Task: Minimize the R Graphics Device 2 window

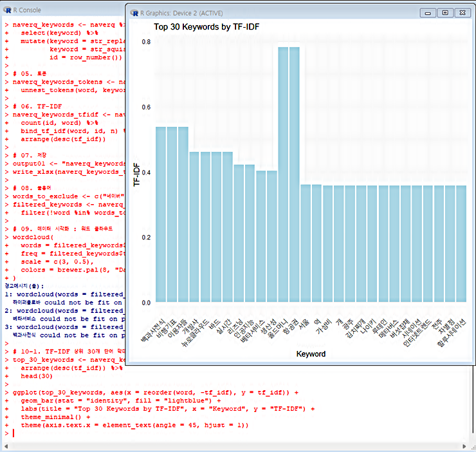Action: coord(428,13)
